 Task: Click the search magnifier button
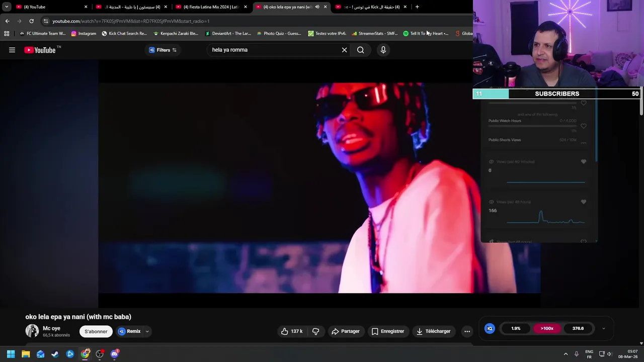pos(361,50)
